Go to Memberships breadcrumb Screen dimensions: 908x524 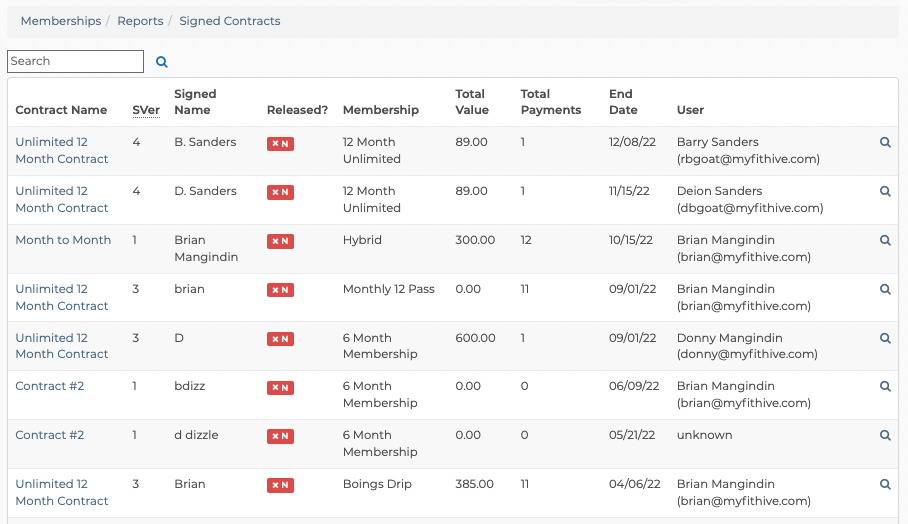(x=61, y=21)
